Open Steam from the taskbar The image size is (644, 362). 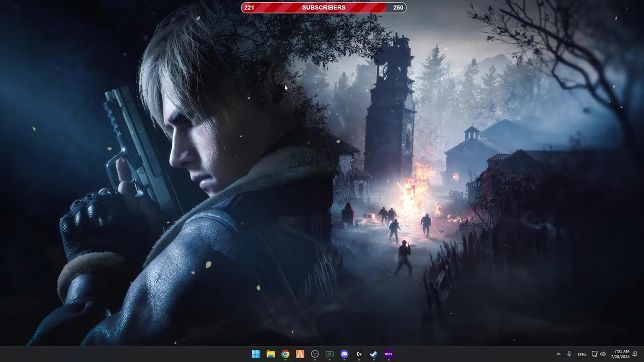pyautogui.click(x=374, y=354)
